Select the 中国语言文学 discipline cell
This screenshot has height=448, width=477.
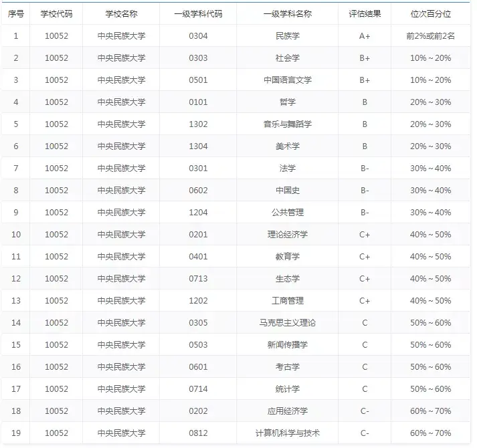(288, 80)
